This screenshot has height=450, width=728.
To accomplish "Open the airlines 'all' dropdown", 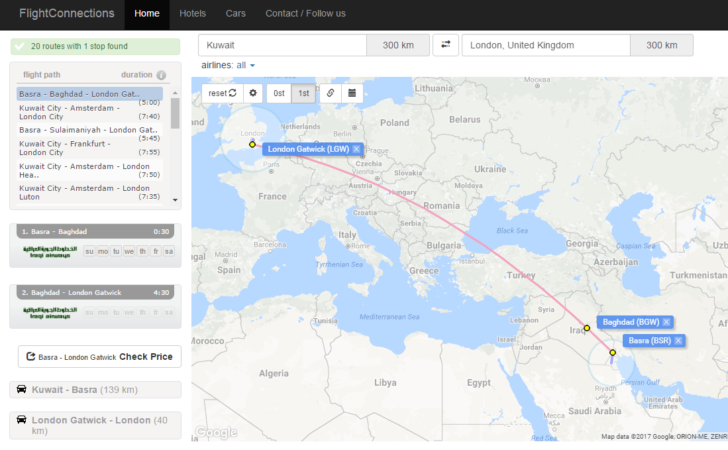I will point(246,65).
